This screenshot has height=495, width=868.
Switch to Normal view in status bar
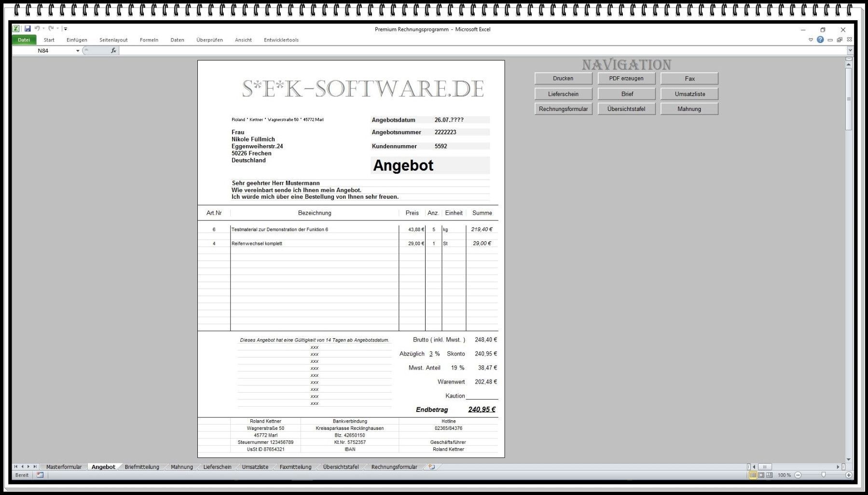pyautogui.click(x=753, y=475)
